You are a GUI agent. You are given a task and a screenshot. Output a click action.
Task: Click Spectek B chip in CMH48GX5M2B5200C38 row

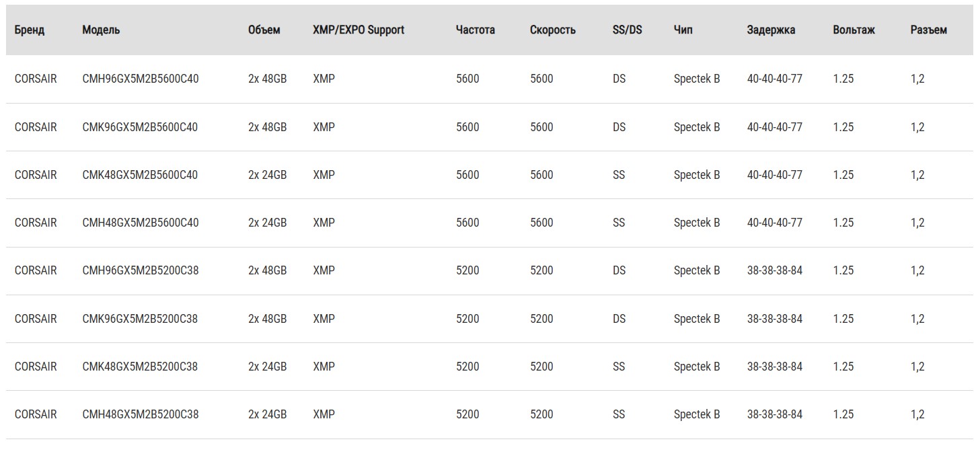(x=697, y=414)
